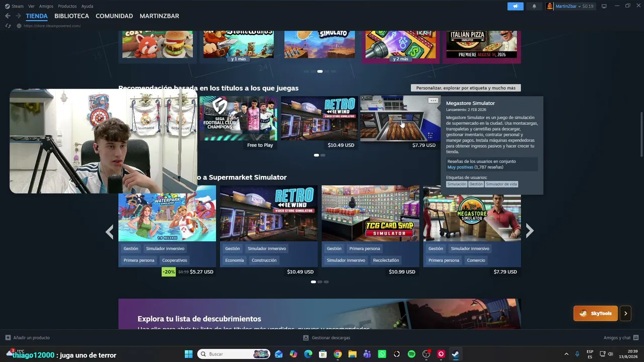Open the MARTINZBAR profile tab

click(159, 16)
